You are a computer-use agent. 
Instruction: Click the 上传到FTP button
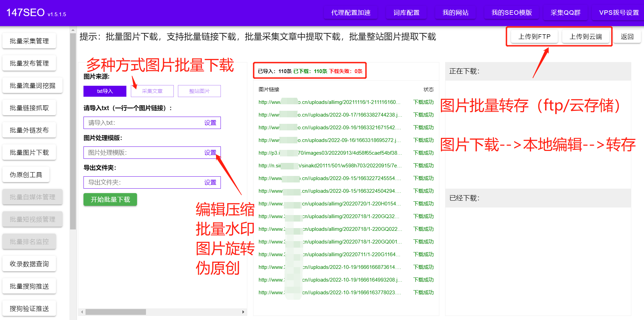coord(534,36)
